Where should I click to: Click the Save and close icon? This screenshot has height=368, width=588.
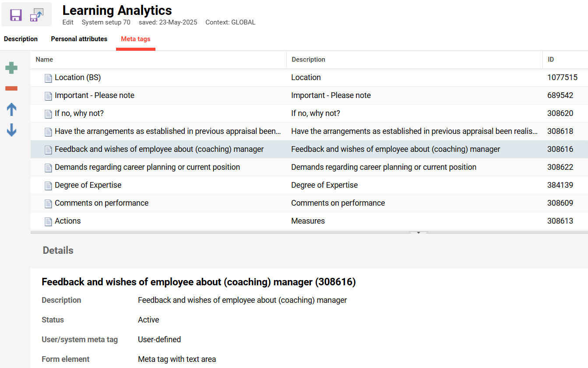[x=37, y=15]
